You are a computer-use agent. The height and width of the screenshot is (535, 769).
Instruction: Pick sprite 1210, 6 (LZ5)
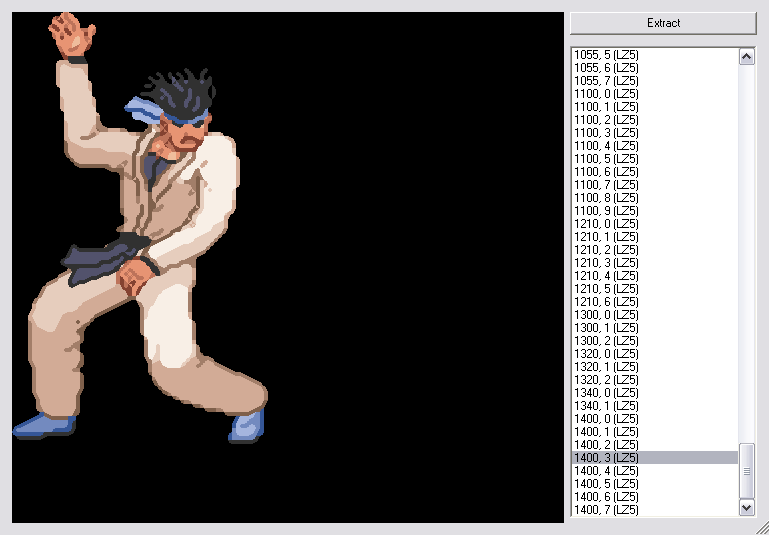point(606,301)
